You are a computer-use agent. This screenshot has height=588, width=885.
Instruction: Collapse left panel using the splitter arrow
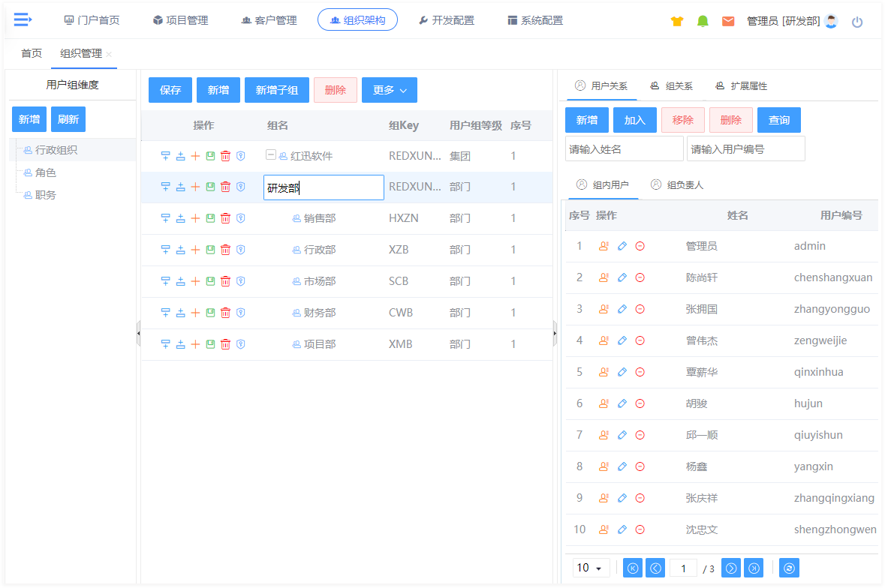138,333
